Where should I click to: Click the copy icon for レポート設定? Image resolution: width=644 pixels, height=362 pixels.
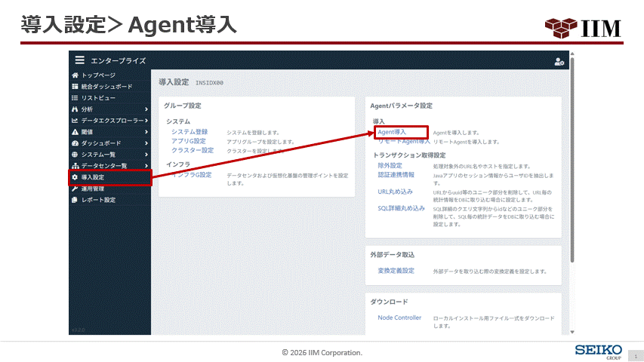coord(75,200)
